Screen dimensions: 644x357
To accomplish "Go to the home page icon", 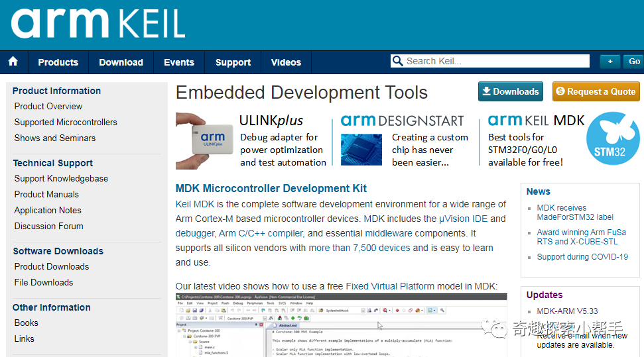I will 13,62.
